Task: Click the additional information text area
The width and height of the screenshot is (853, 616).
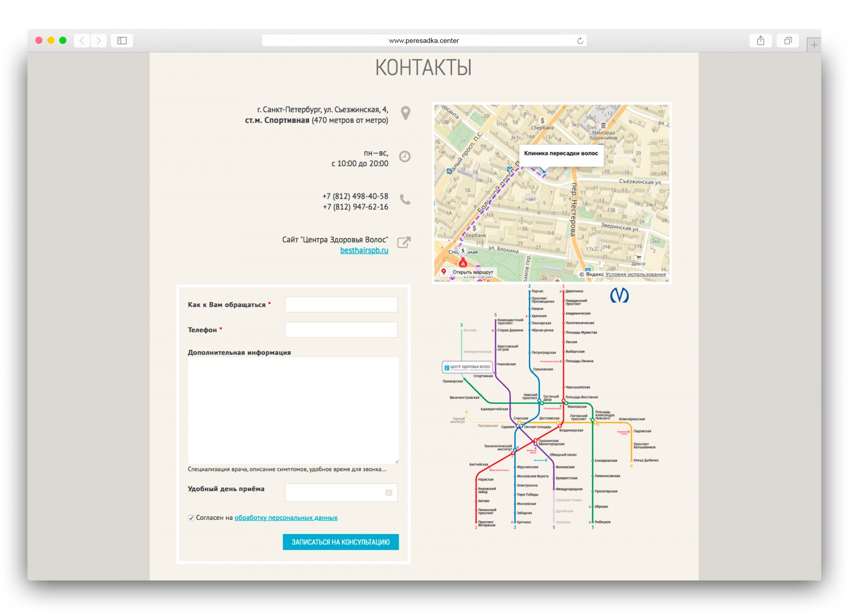Action: click(x=293, y=410)
